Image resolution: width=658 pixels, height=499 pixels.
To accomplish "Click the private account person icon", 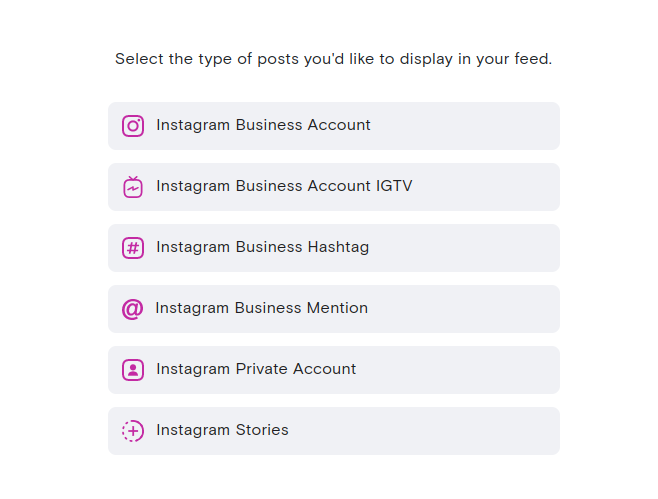I will pyautogui.click(x=133, y=370).
